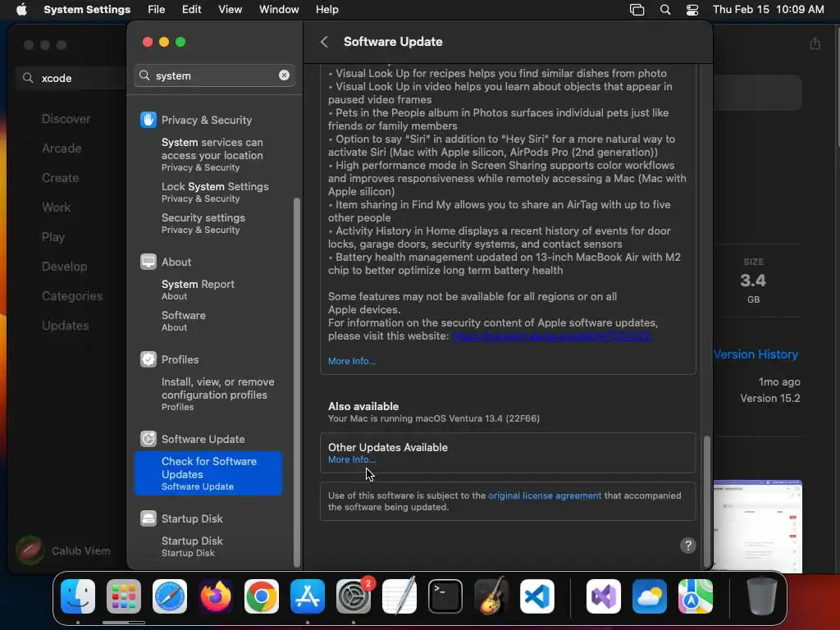Open GarageBand from the Dock
Image resolution: width=840 pixels, height=630 pixels.
coord(491,596)
